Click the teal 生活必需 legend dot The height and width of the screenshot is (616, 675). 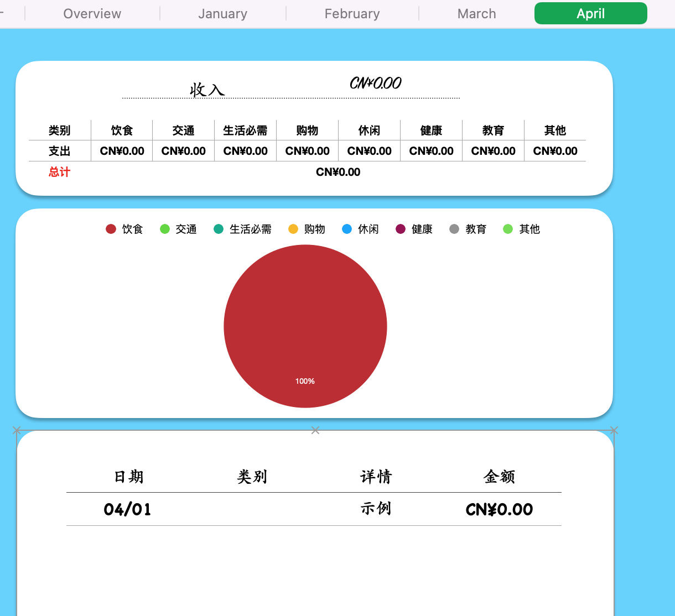point(219,229)
